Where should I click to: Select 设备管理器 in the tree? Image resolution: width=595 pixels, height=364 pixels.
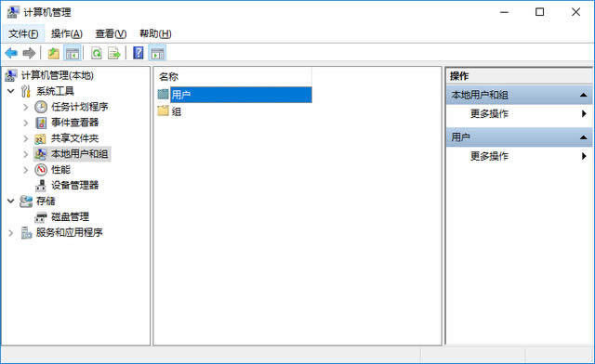[74, 185]
